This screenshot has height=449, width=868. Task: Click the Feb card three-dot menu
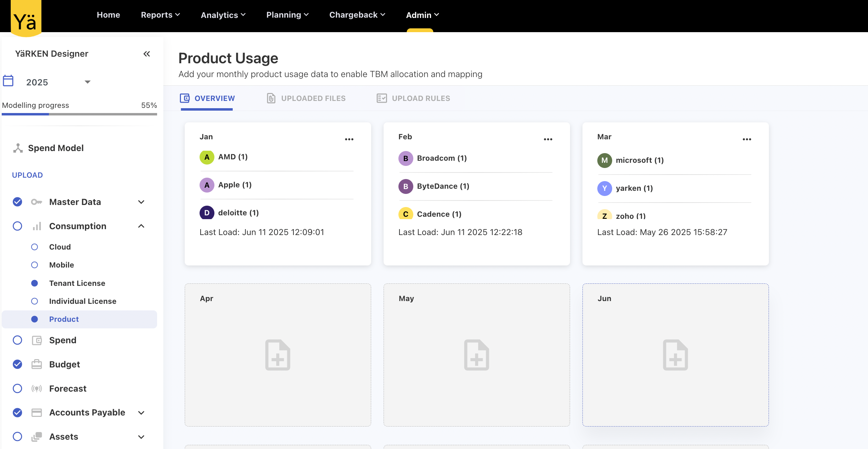tap(548, 139)
